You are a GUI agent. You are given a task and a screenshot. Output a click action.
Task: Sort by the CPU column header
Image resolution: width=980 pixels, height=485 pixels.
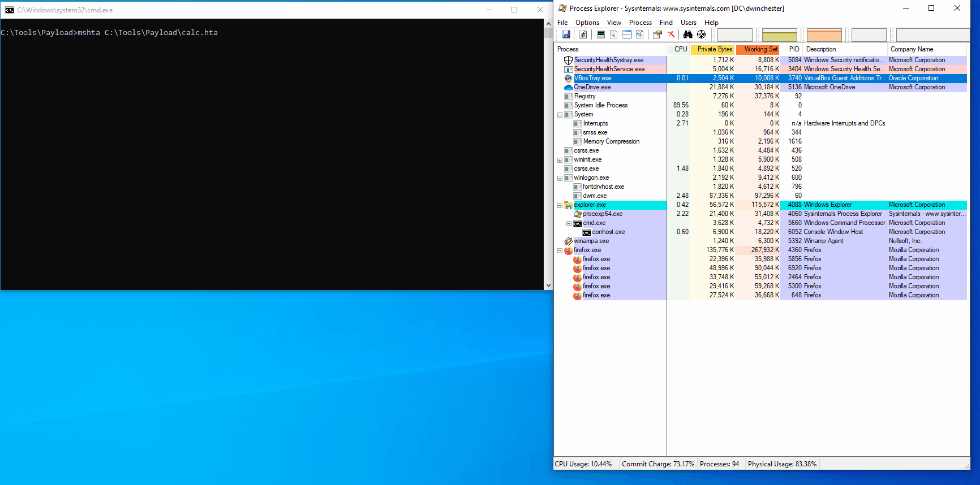[679, 49]
